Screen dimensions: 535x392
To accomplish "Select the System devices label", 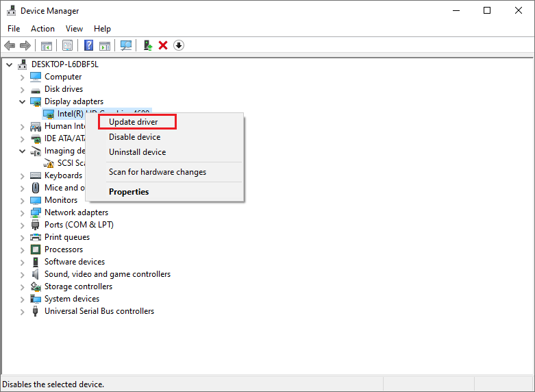I will point(72,298).
